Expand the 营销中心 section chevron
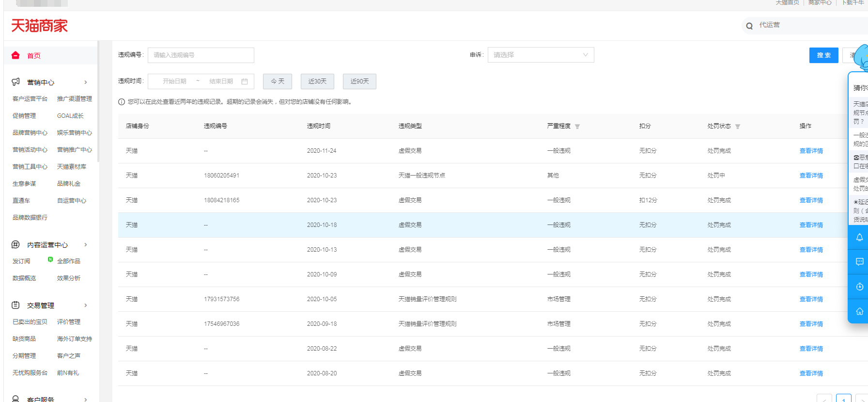Viewport: 868px width, 402px height. pyautogui.click(x=86, y=82)
